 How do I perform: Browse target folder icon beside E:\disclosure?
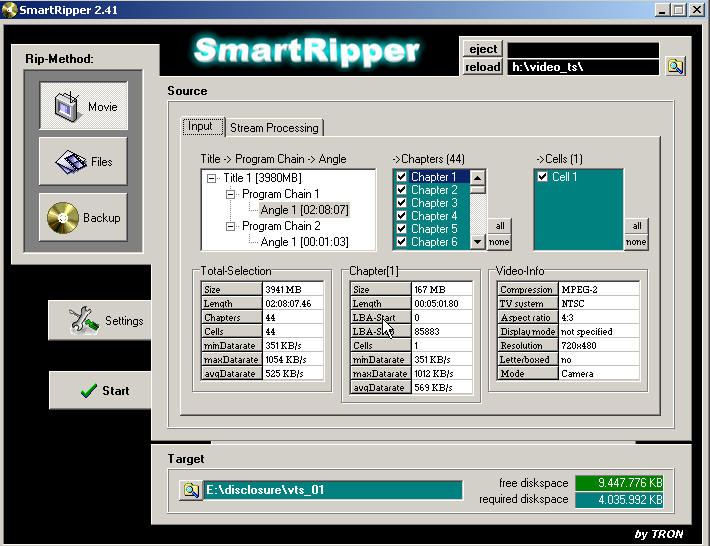coord(191,490)
